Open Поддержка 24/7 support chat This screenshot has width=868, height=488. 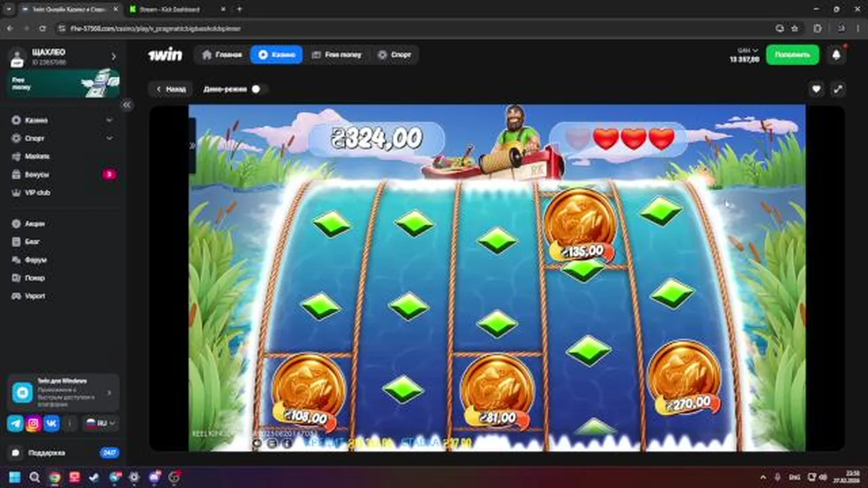(63, 453)
